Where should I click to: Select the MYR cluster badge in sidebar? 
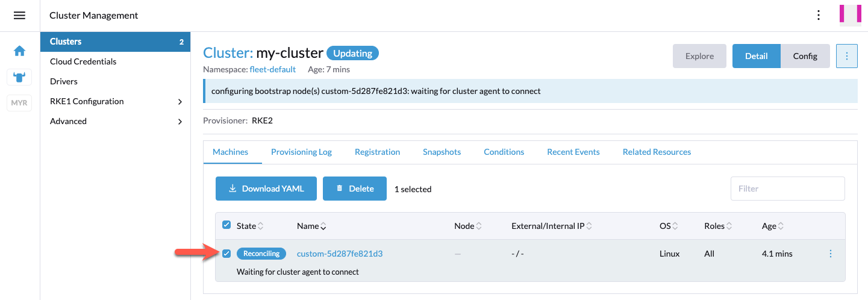click(19, 103)
